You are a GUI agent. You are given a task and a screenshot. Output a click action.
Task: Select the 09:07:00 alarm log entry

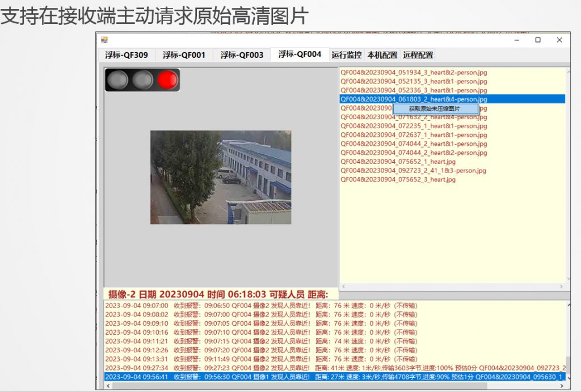point(261,306)
